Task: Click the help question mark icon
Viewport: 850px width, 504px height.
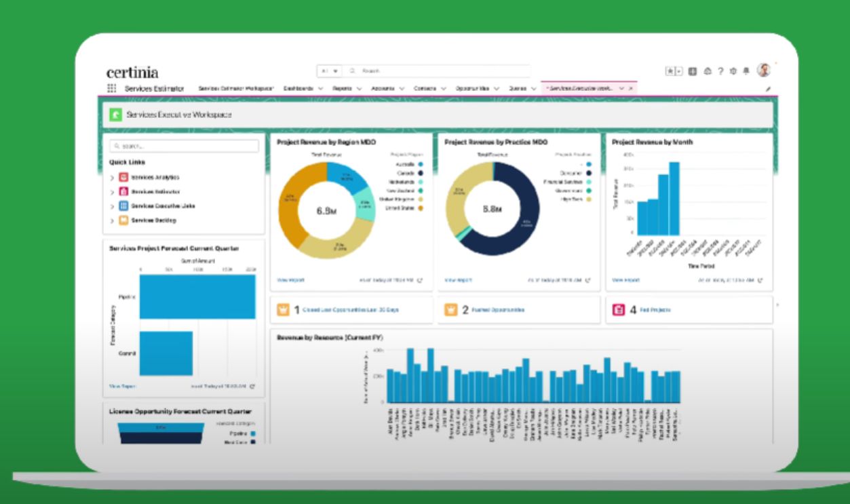Action: [x=721, y=71]
